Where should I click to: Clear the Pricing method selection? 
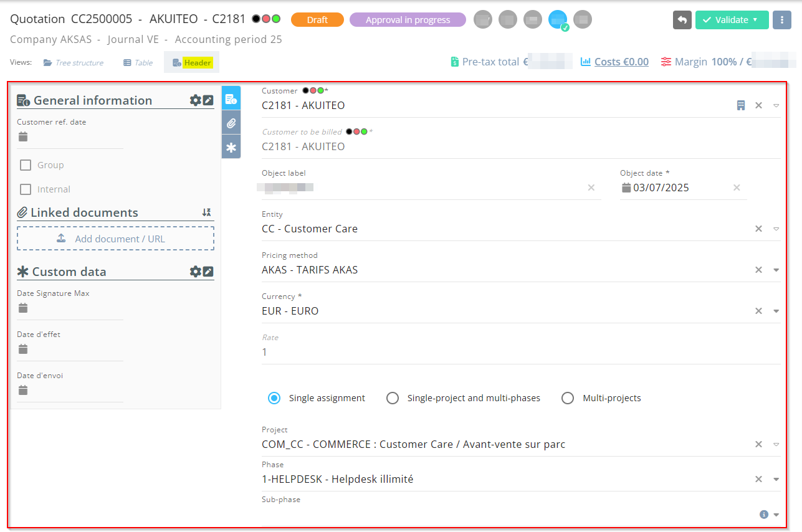pos(759,270)
